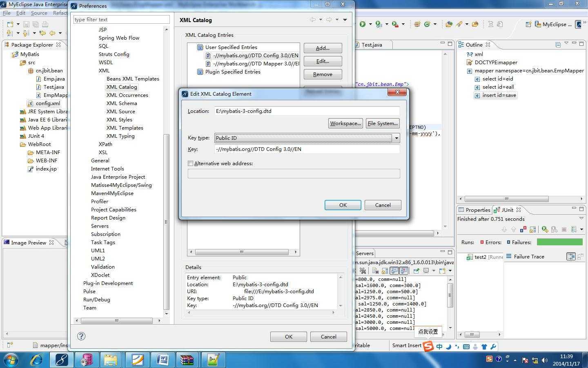
Task: Open the Edit menu
Action: click(21, 13)
